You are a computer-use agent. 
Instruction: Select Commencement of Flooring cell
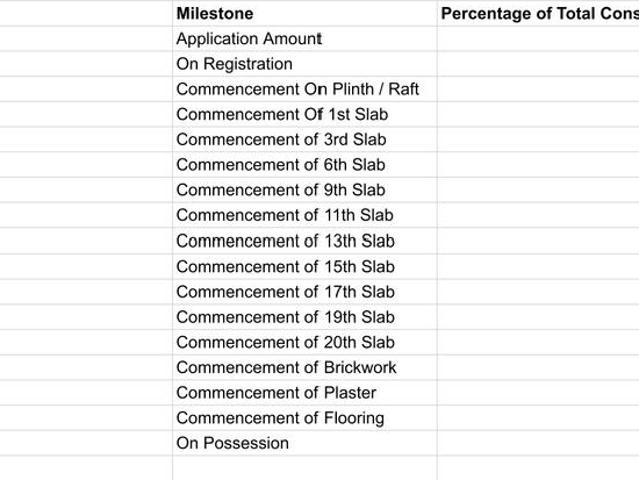click(305, 418)
